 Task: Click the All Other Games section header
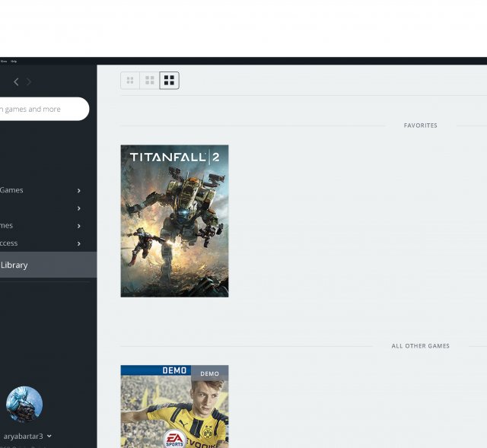pyautogui.click(x=420, y=346)
